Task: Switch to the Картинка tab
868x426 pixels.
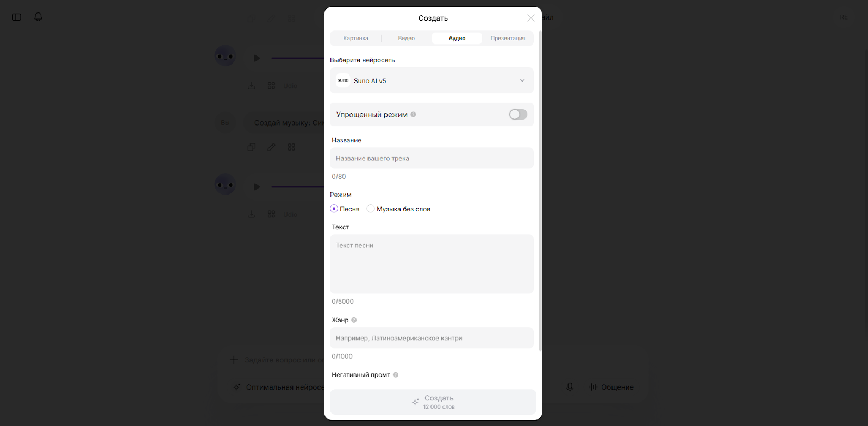Action: (355, 38)
